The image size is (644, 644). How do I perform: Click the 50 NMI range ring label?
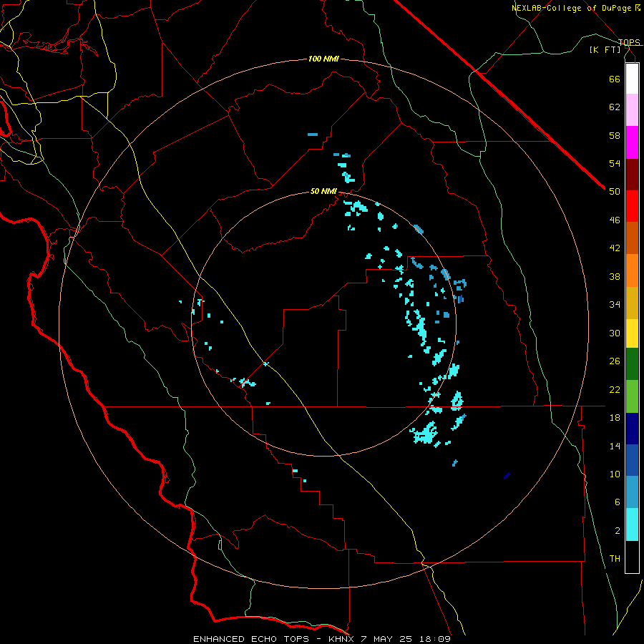click(x=323, y=191)
